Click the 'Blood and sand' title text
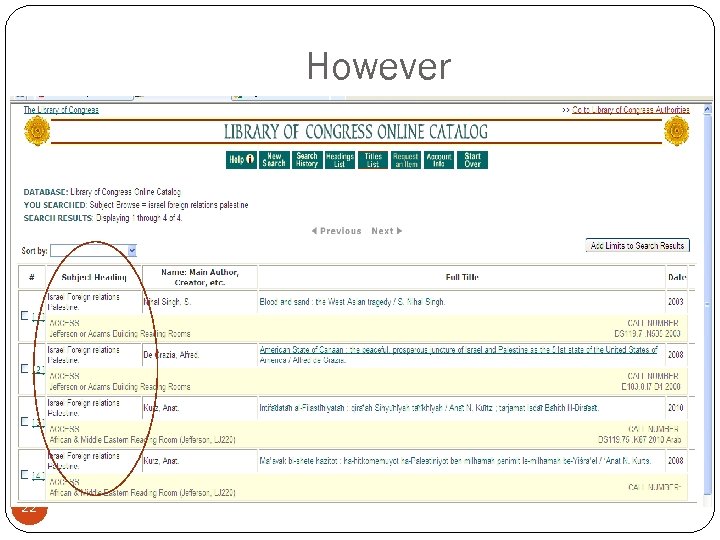 point(352,302)
